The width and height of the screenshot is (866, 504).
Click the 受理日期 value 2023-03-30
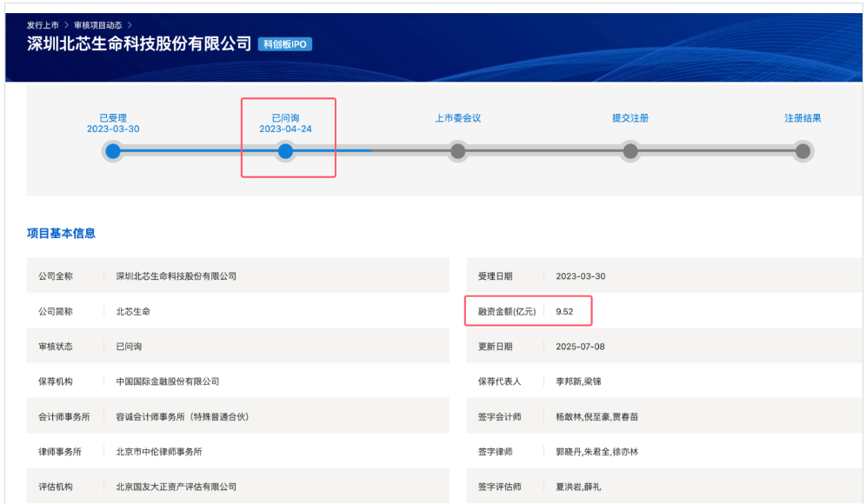tap(581, 276)
